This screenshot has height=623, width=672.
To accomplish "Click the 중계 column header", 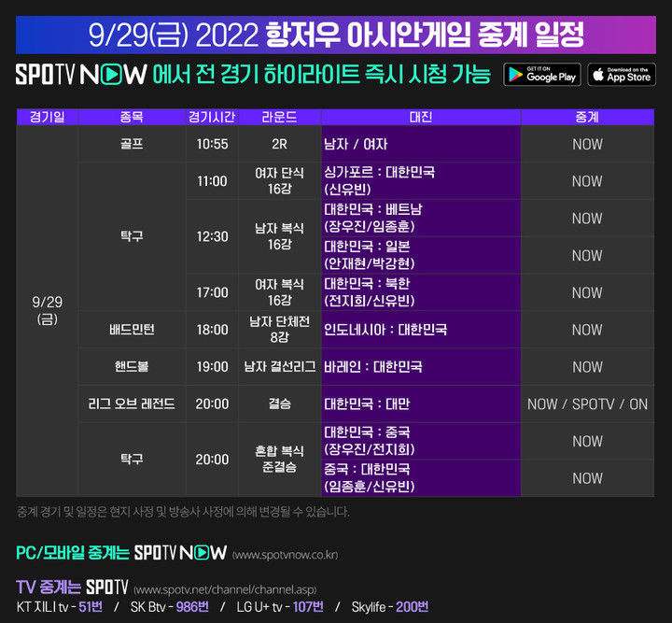I will point(588,117).
